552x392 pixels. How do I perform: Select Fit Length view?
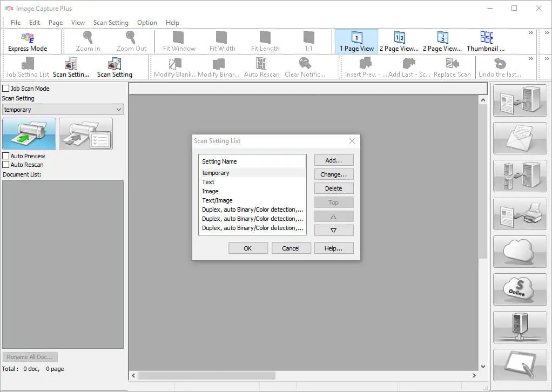click(265, 42)
